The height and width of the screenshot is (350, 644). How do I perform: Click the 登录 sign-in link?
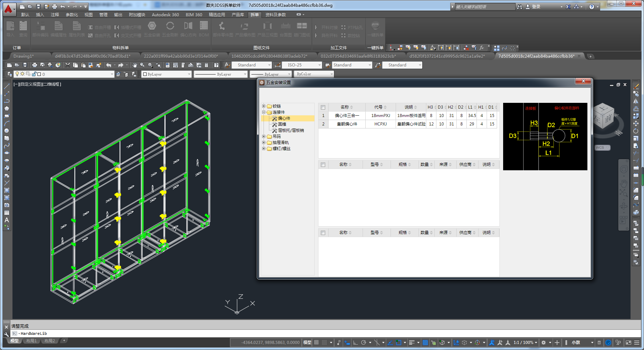[536, 7]
